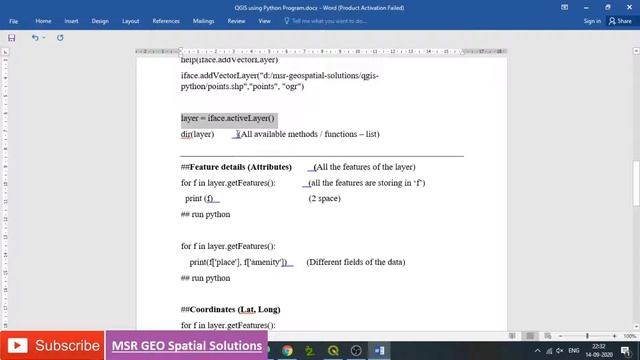Click the zoom slider handle
640x360 pixels.
click(x=587, y=336)
